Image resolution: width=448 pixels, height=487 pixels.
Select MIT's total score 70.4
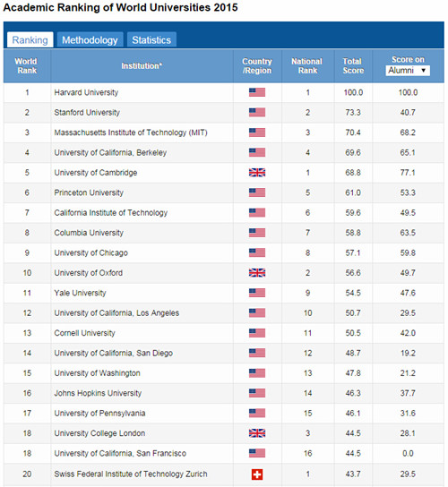(353, 132)
